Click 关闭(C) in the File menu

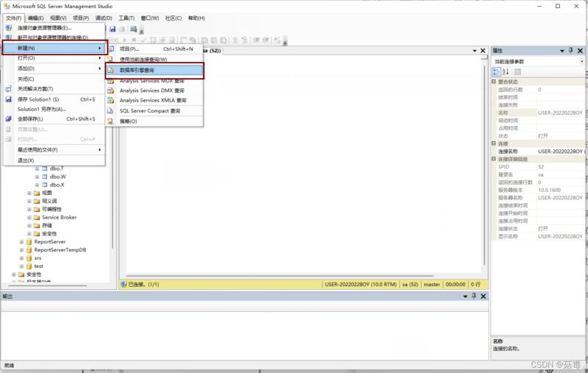coord(54,79)
